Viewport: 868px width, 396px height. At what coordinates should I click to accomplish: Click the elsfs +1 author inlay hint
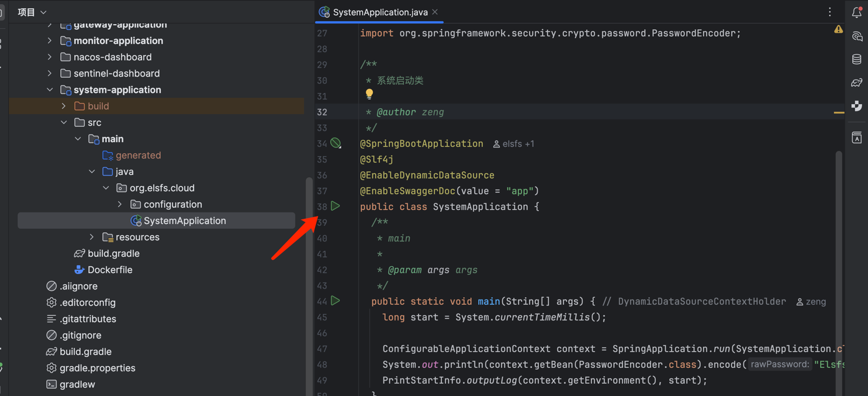(x=514, y=144)
